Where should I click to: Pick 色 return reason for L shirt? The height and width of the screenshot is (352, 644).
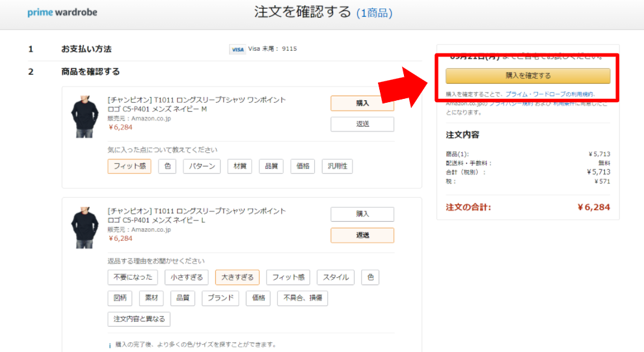click(370, 277)
